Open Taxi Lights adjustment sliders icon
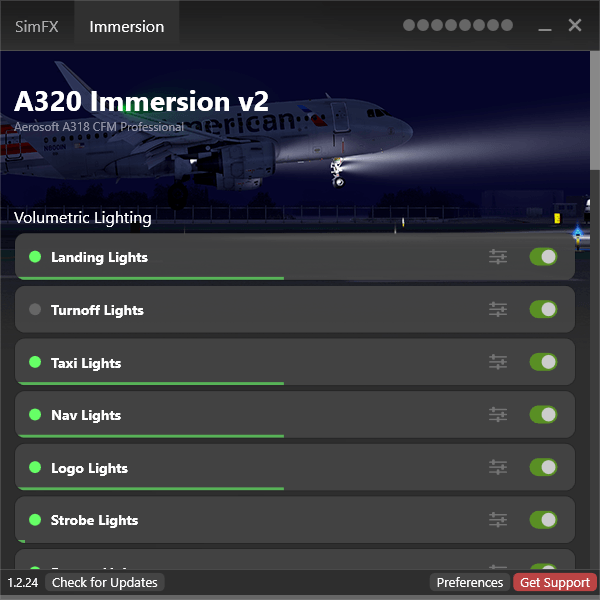Viewport: 600px width, 600px height. (498, 362)
